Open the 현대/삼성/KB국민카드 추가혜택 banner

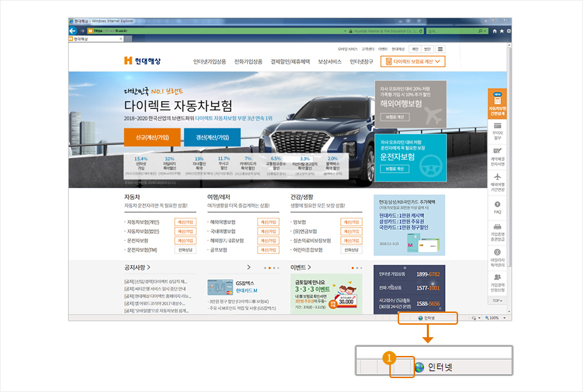(x=409, y=225)
